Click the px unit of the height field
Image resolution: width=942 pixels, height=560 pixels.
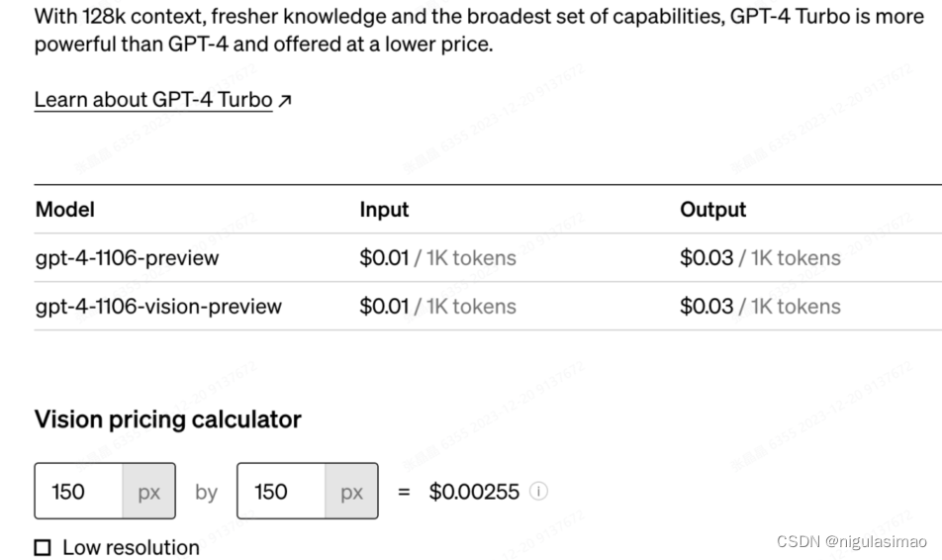351,492
